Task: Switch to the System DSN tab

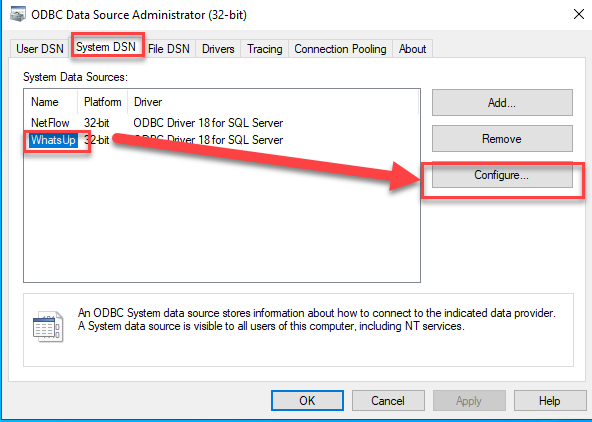Action: coord(106,47)
